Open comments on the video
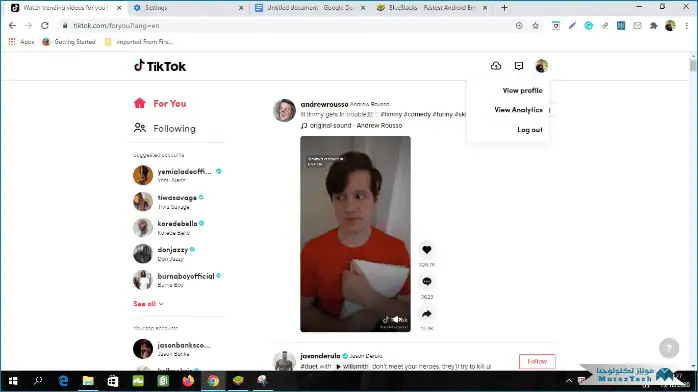 [x=426, y=282]
